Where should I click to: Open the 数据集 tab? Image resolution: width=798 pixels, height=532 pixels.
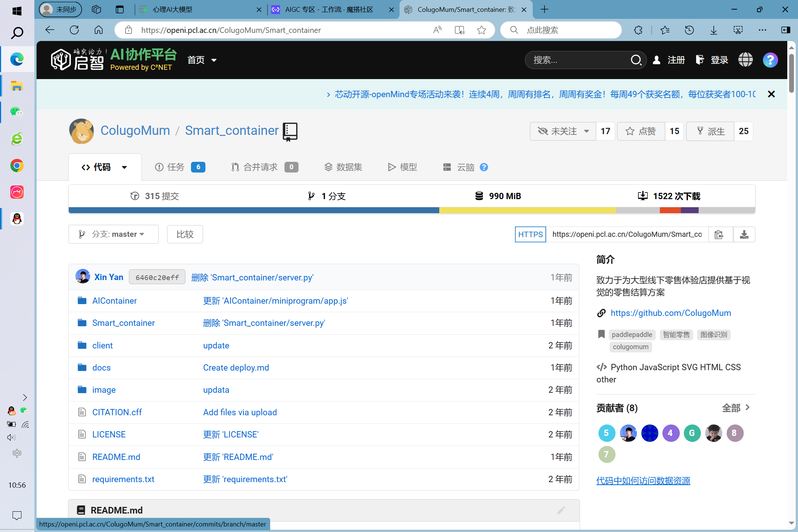click(x=343, y=167)
